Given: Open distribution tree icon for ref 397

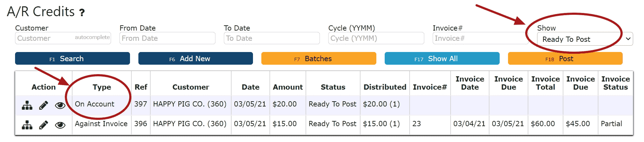Looking at the screenshot, I should pyautogui.click(x=27, y=105).
